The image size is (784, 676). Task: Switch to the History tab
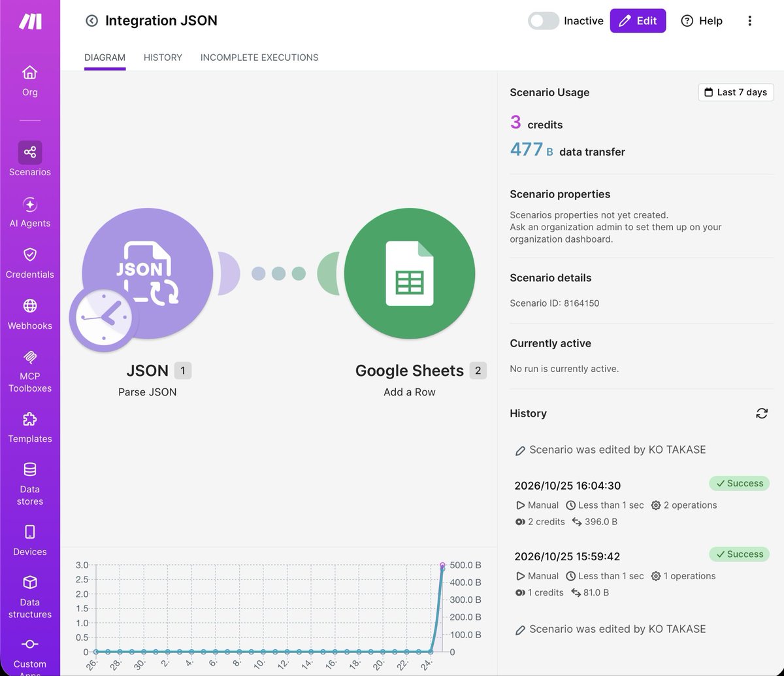click(163, 58)
